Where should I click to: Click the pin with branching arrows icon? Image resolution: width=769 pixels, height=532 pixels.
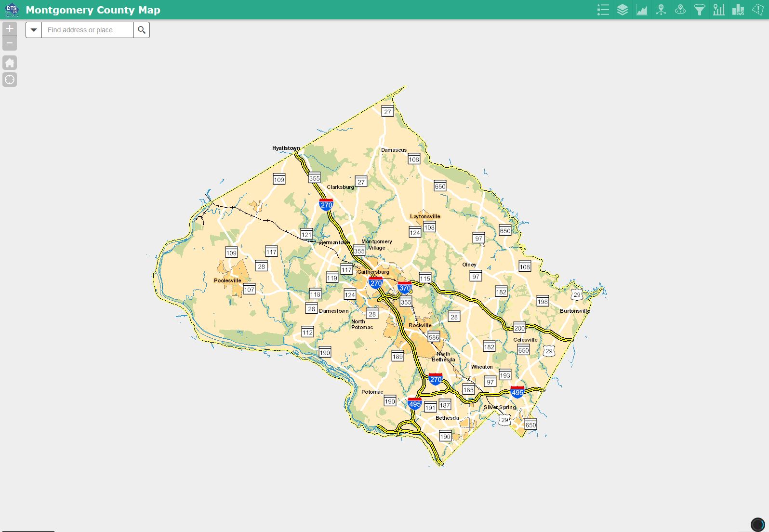tap(661, 10)
